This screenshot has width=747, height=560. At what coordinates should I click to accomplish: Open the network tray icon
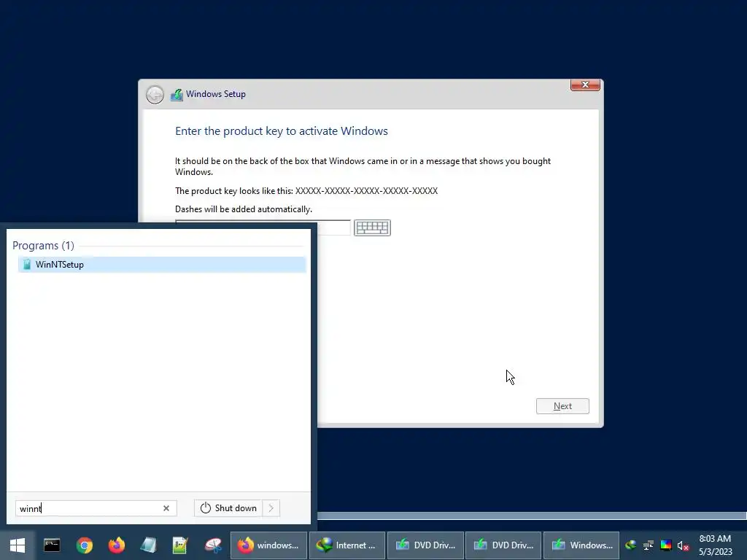click(649, 545)
